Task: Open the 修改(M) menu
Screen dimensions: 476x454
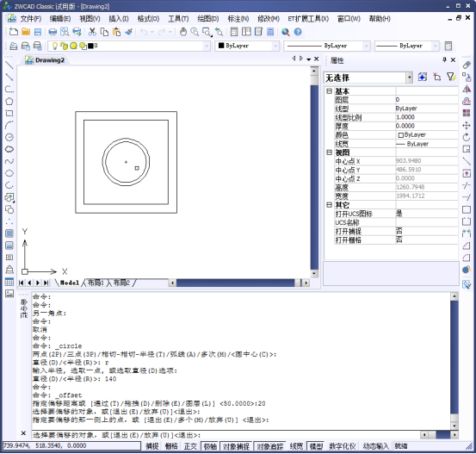Action: 269,19
